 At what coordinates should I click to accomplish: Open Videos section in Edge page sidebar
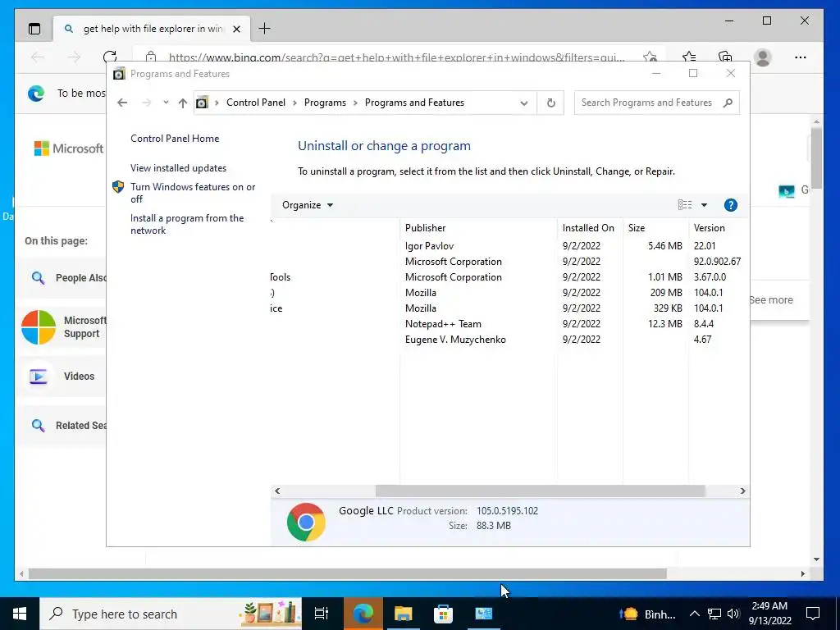point(62,377)
